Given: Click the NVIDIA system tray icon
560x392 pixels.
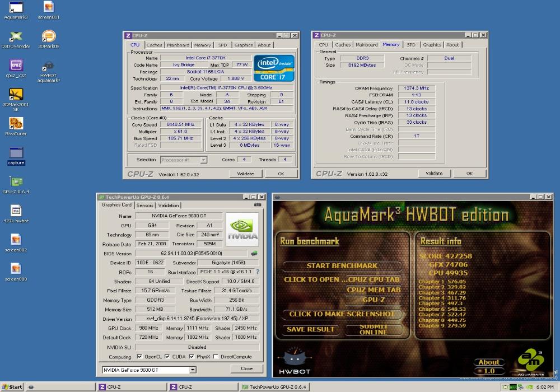Looking at the screenshot, I should [x=529, y=387].
